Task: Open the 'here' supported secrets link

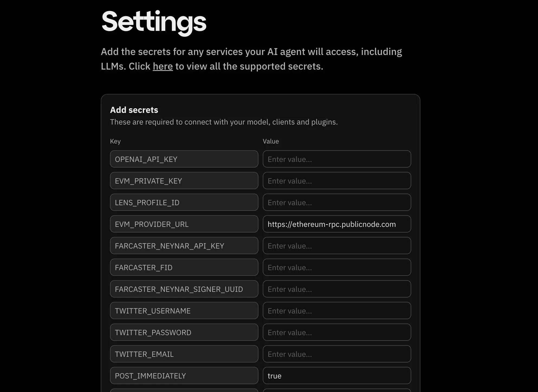Action: click(x=163, y=66)
